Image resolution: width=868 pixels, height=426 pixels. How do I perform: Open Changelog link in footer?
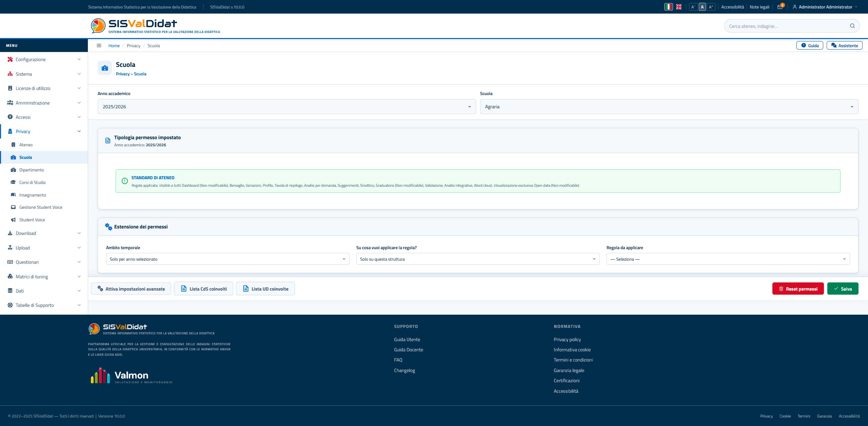tap(405, 370)
